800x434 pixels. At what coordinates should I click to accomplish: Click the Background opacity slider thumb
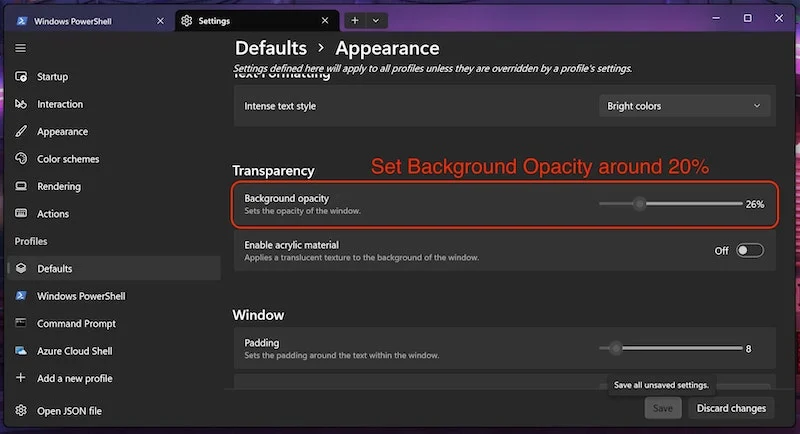639,203
